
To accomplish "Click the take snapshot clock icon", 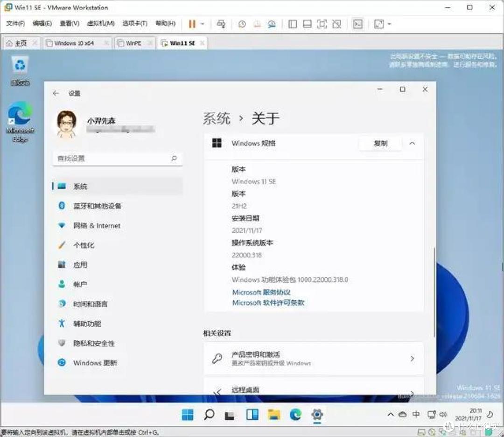I will (x=242, y=24).
